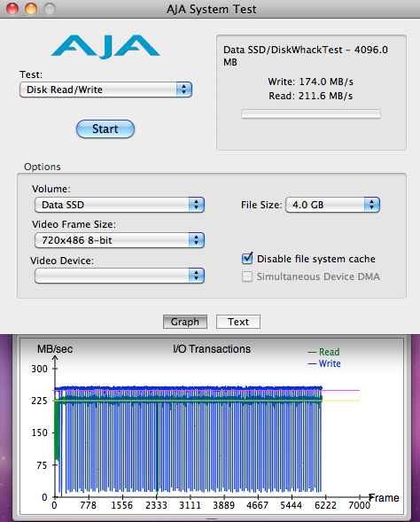Toggle Simultaneous Device DMA checkbox
Image resolution: width=420 pixels, height=522 pixels.
click(247, 277)
